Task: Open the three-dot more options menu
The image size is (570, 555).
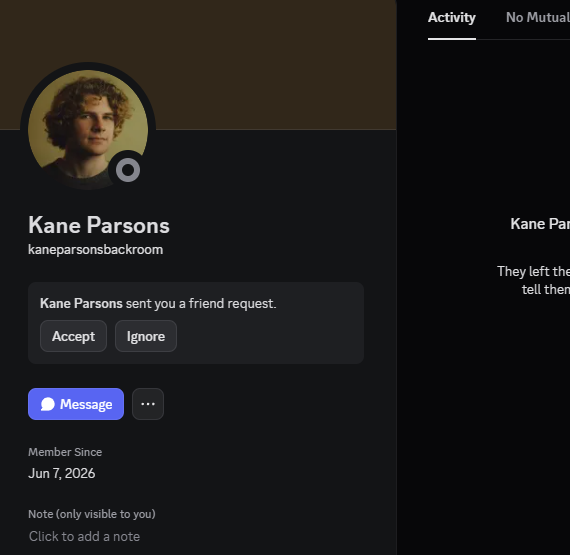Action: point(148,404)
